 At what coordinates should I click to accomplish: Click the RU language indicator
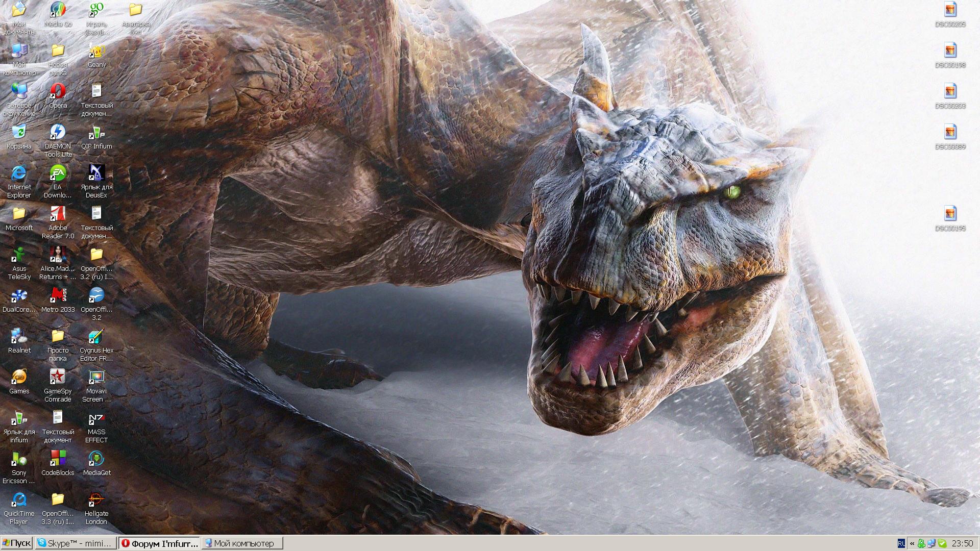[901, 544]
